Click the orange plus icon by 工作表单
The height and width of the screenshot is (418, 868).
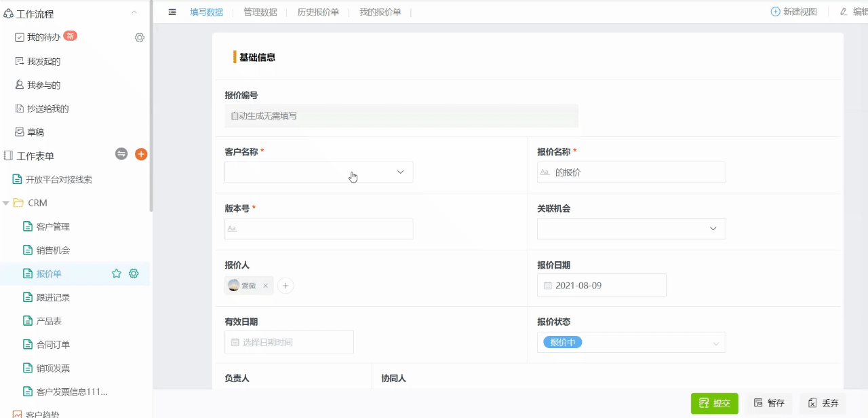141,154
